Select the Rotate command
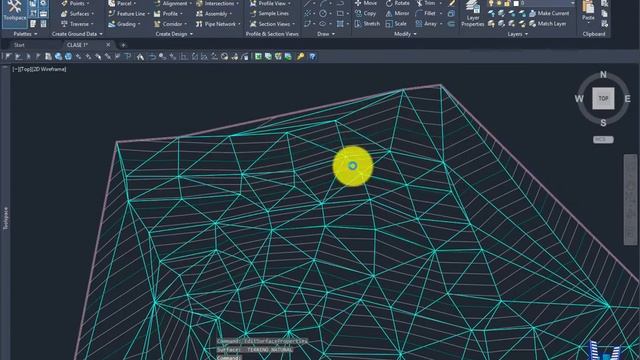 click(398, 3)
